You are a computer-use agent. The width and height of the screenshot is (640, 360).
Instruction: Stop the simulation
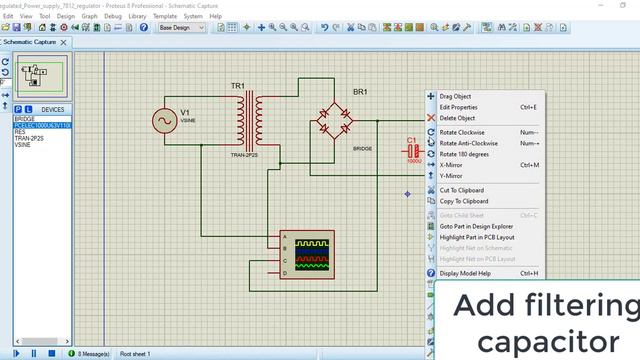pos(52,353)
